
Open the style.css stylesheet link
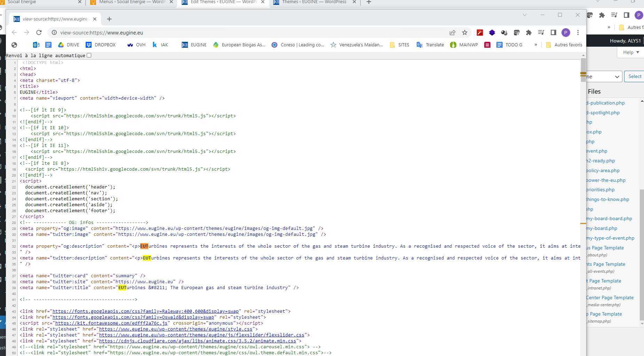pos(175,329)
